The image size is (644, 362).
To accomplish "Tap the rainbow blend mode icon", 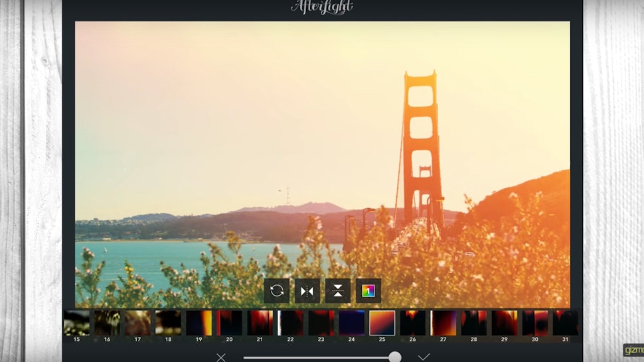I will coord(368,290).
